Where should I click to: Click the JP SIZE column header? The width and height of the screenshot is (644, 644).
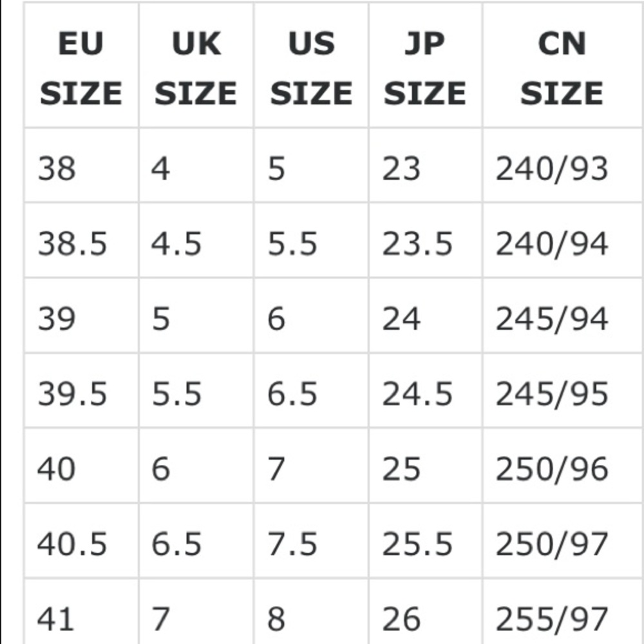pyautogui.click(x=425, y=68)
